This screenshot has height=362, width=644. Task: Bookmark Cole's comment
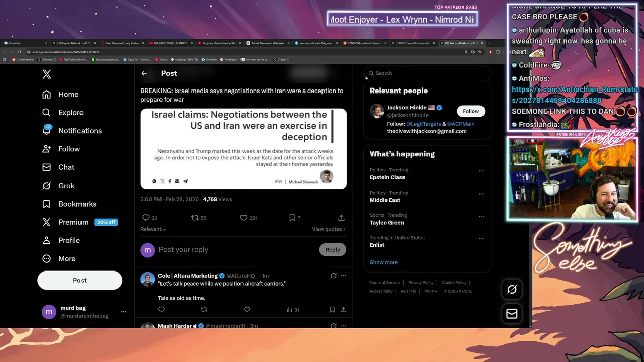332,310
